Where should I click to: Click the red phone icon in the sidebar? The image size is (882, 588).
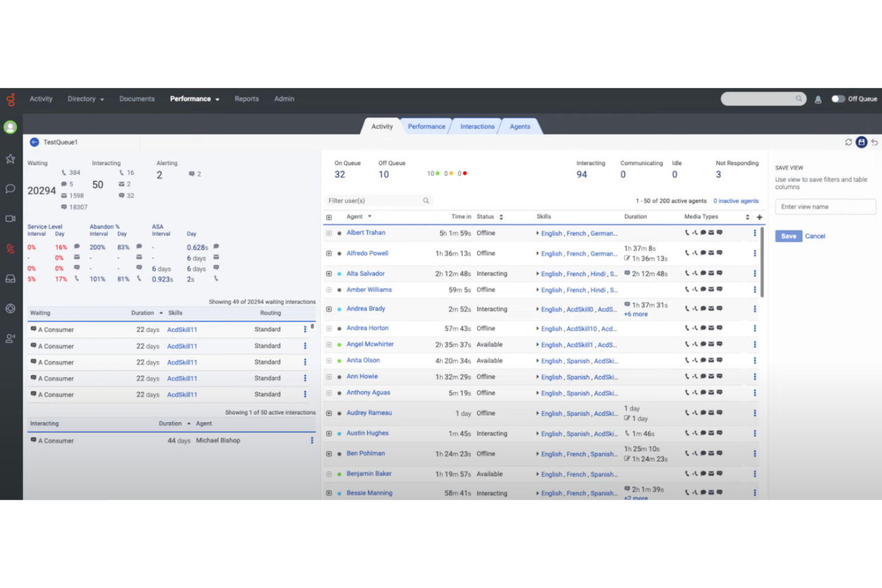click(10, 248)
